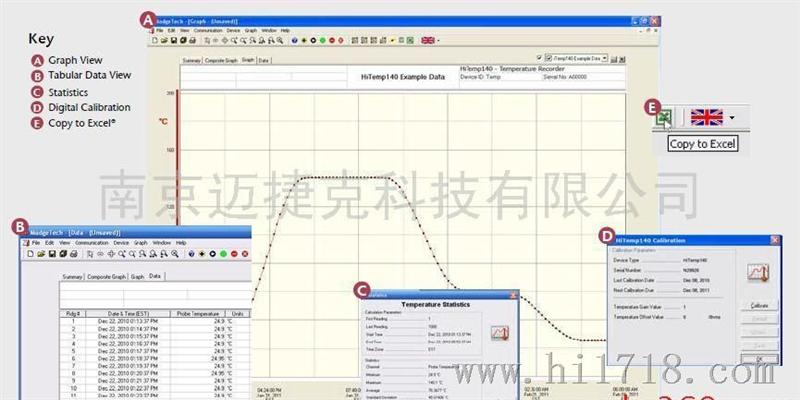
Task: Open File menu in Graph window
Action: click(x=160, y=31)
